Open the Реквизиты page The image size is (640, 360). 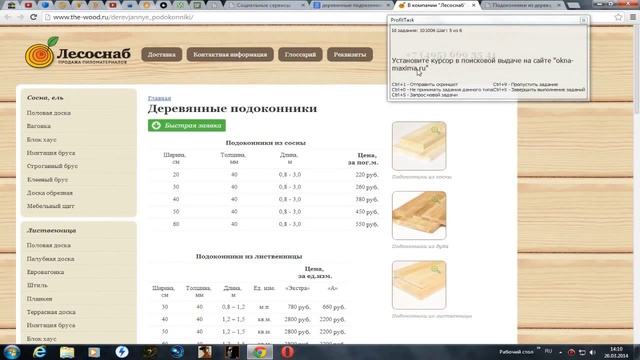click(x=350, y=55)
